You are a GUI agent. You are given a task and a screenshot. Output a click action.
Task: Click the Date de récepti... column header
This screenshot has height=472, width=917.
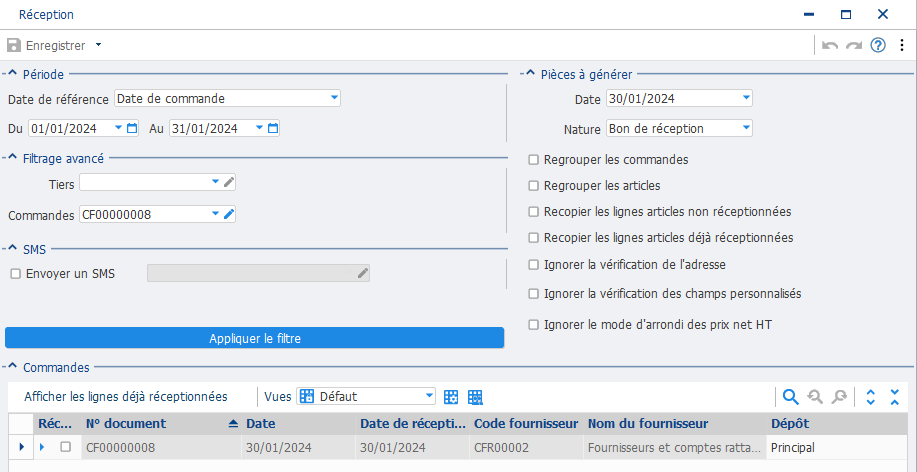pos(412,423)
